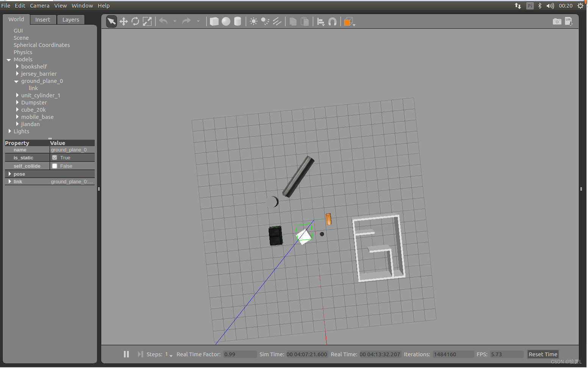The image size is (588, 368).
Task: Uncheck the is_static checkbox
Action: 55,157
